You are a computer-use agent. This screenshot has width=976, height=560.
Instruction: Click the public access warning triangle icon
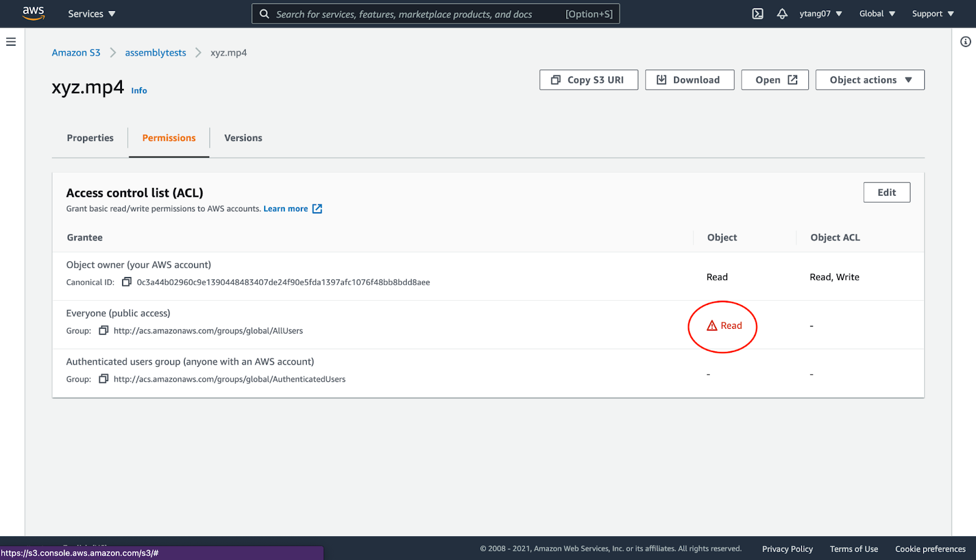[712, 326]
